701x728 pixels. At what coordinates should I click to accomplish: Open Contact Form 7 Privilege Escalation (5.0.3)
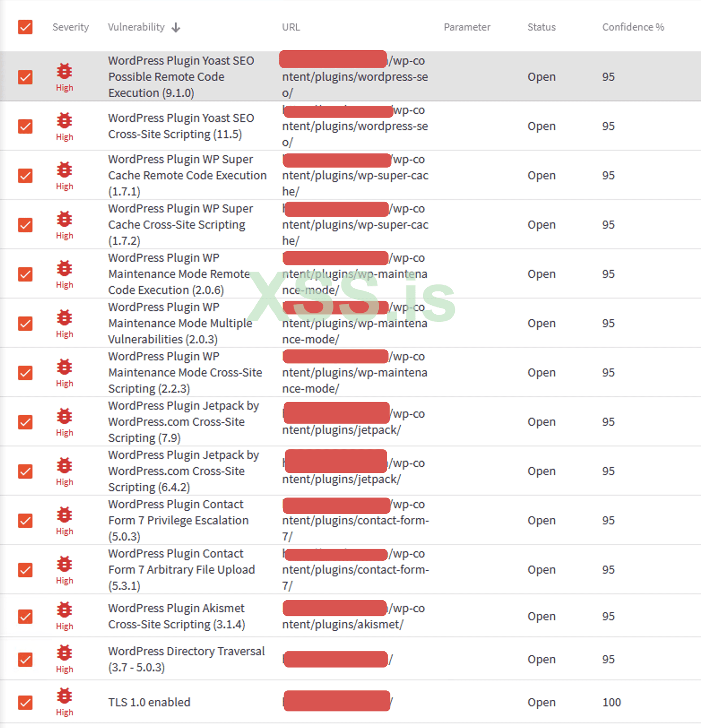point(178,520)
